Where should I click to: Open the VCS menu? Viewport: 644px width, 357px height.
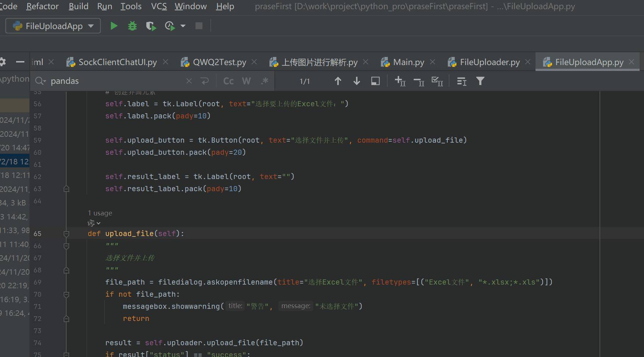[159, 6]
